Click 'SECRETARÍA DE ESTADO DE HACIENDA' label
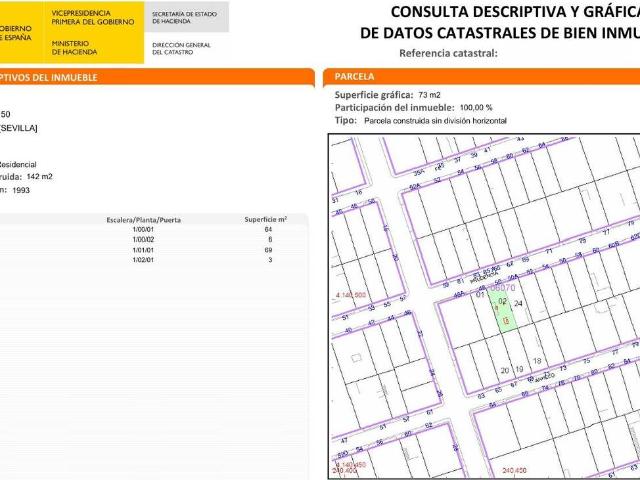640x480 pixels. click(x=184, y=18)
